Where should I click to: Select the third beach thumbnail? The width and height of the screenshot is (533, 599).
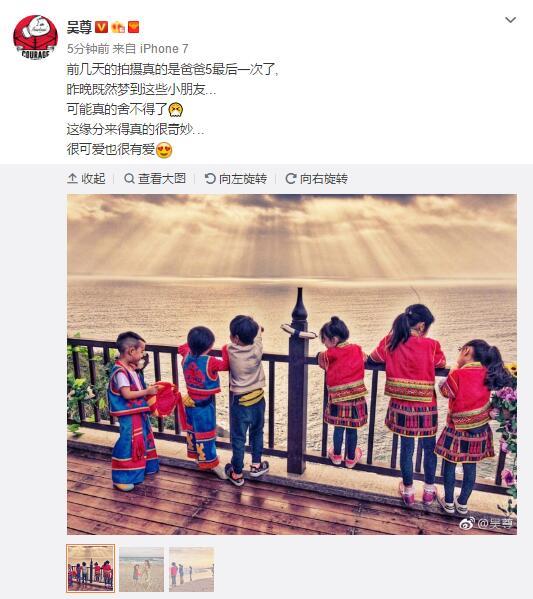pos(191,569)
